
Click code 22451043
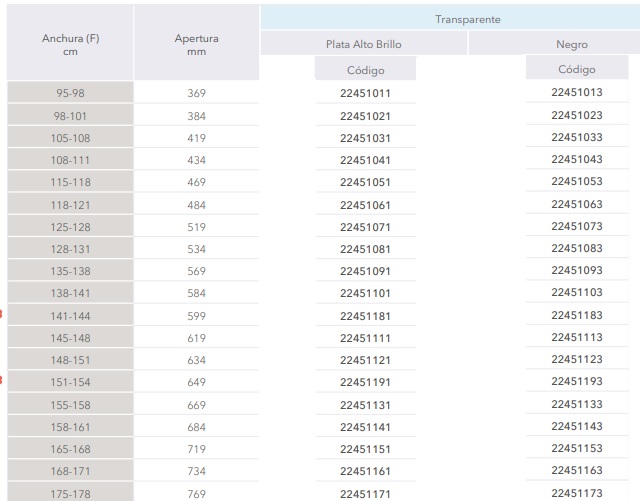577,158
